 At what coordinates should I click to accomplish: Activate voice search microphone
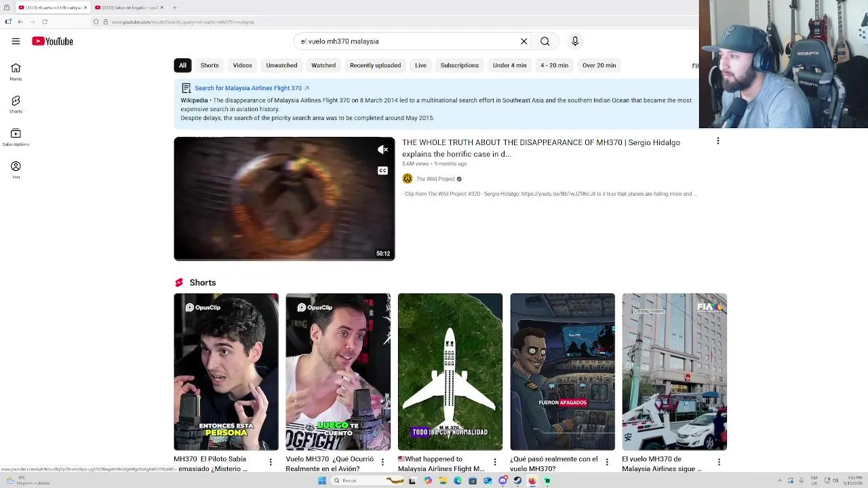(x=575, y=41)
